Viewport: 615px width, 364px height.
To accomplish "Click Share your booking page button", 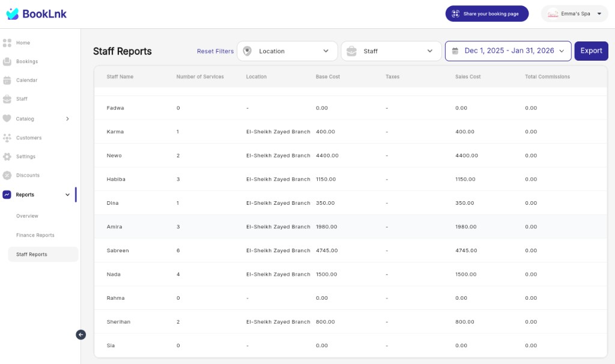I will pyautogui.click(x=486, y=14).
